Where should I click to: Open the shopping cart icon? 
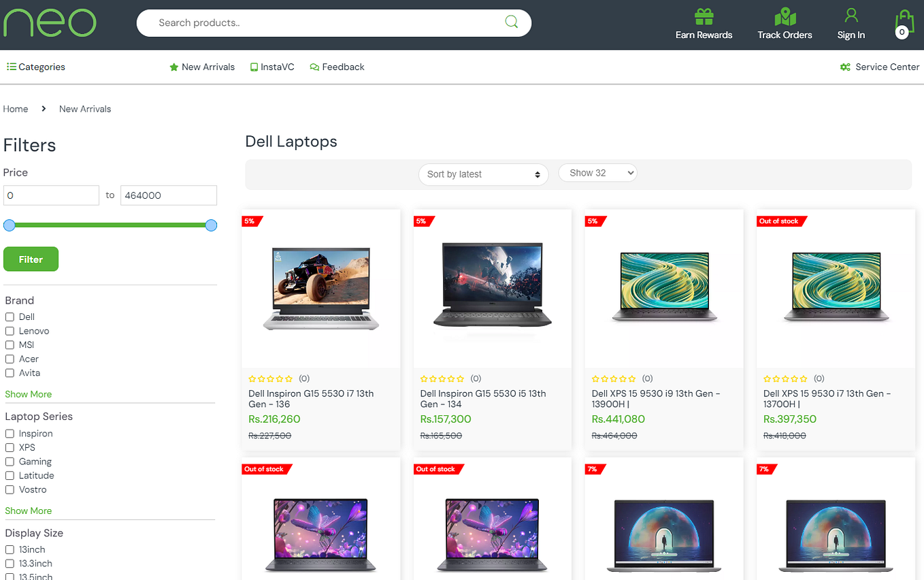(x=904, y=19)
